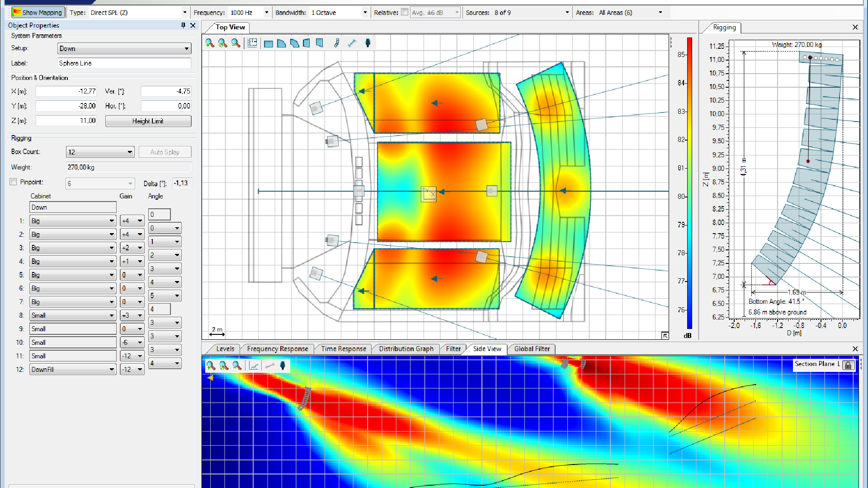
Task: Check the Pinpoint checkbox
Action: click(x=14, y=182)
